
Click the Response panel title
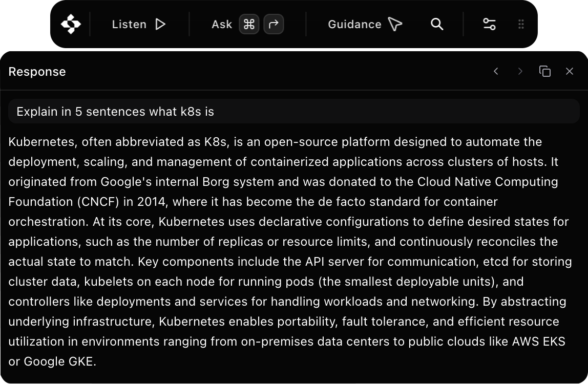tap(37, 72)
